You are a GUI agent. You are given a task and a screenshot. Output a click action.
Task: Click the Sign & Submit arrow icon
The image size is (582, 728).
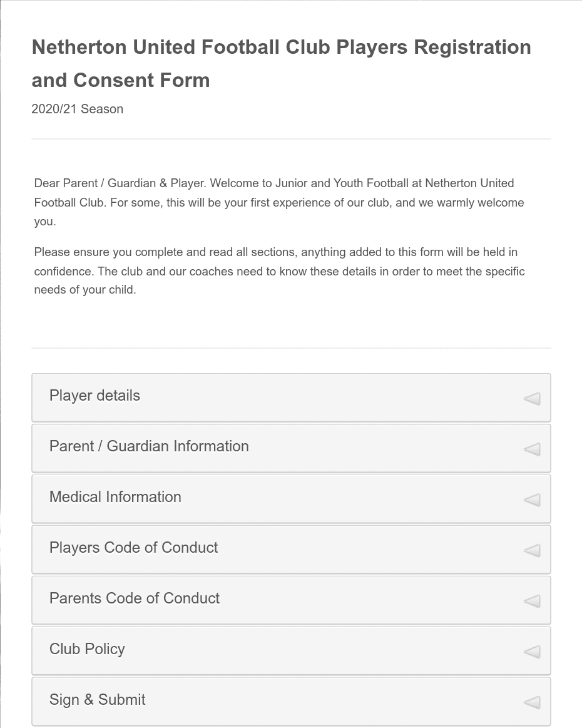click(x=532, y=703)
